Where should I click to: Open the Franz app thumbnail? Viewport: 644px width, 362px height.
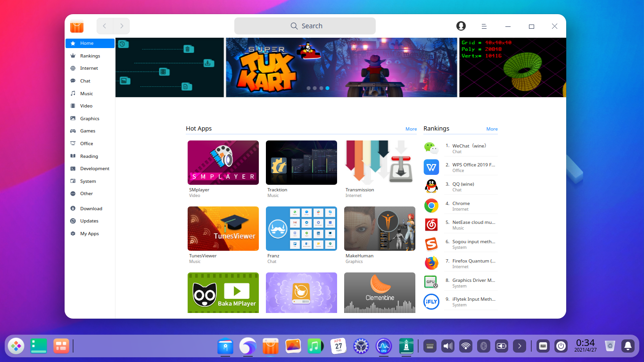301,229
